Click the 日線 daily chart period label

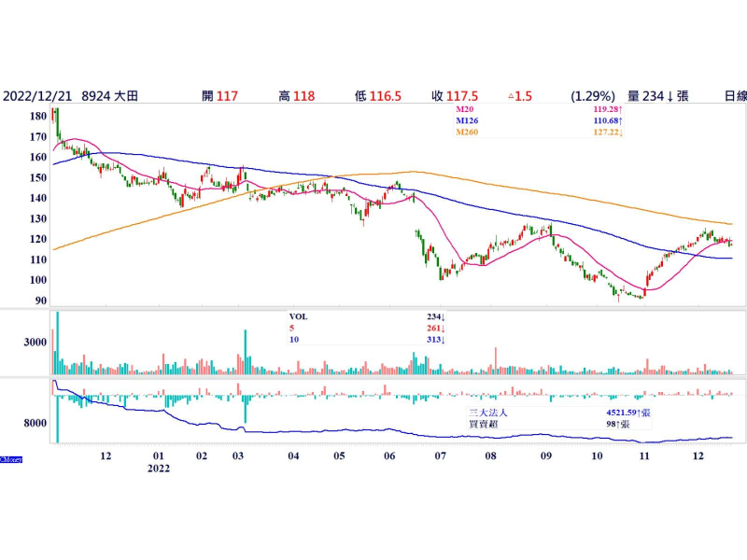point(735,96)
